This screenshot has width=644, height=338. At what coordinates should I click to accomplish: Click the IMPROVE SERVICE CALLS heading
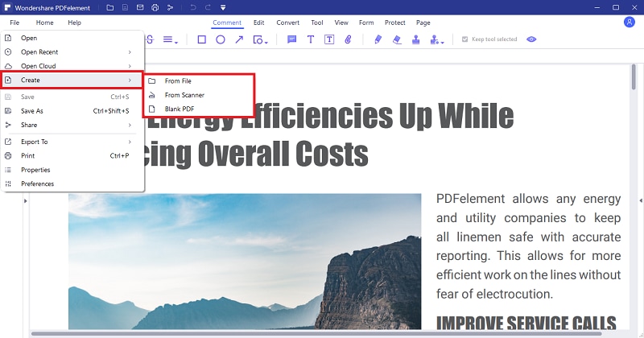[526, 323]
